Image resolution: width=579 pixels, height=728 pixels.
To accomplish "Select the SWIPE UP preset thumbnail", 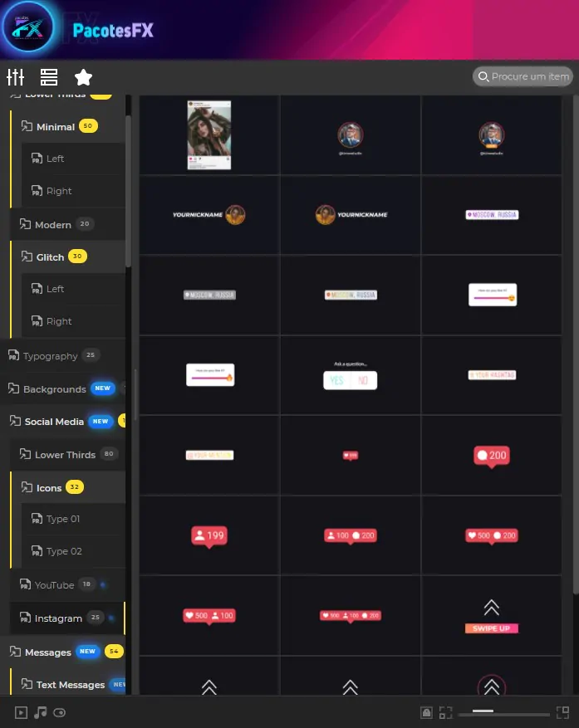I will tap(492, 616).
